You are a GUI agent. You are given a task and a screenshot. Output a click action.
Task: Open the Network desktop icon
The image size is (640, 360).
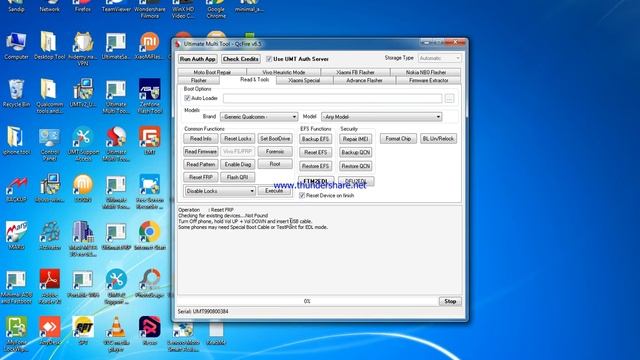pos(49,6)
